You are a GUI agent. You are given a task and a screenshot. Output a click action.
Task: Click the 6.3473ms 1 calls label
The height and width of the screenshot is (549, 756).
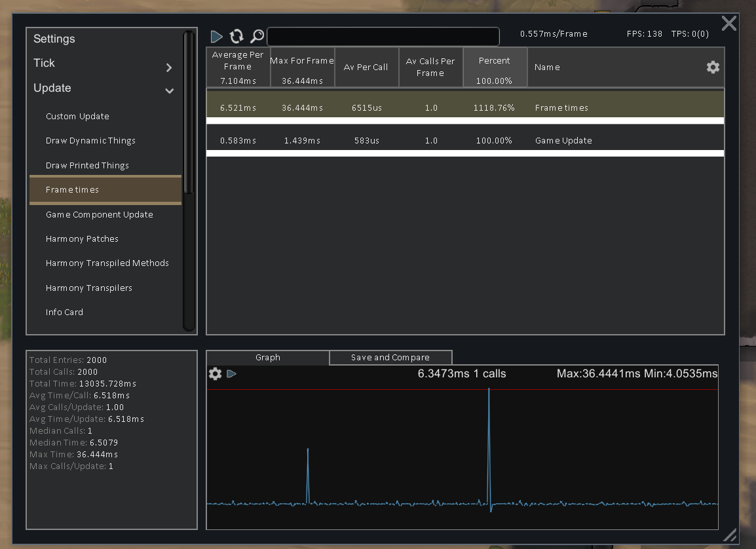click(462, 373)
